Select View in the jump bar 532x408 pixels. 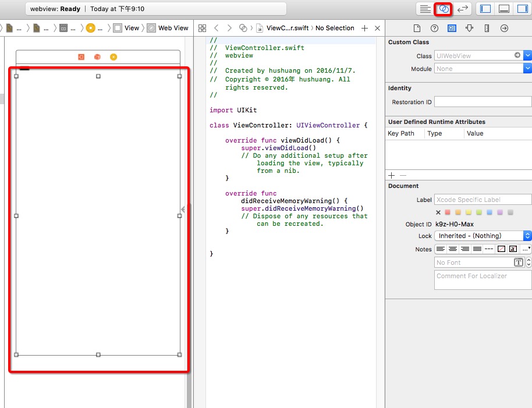(x=126, y=28)
